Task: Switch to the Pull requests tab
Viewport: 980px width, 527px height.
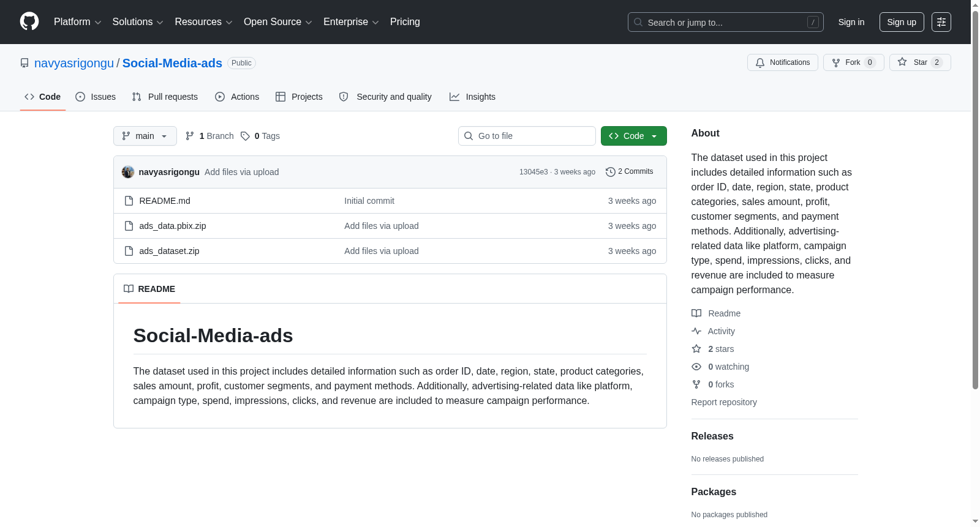Action: point(165,97)
